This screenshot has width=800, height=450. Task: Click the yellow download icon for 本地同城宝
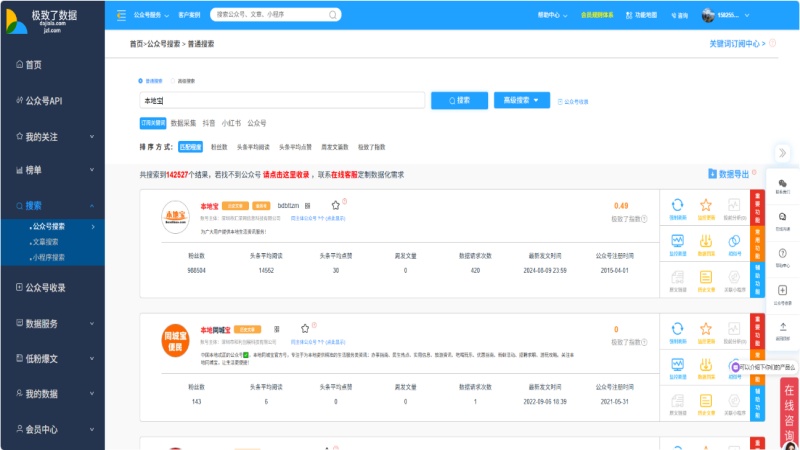(x=706, y=364)
